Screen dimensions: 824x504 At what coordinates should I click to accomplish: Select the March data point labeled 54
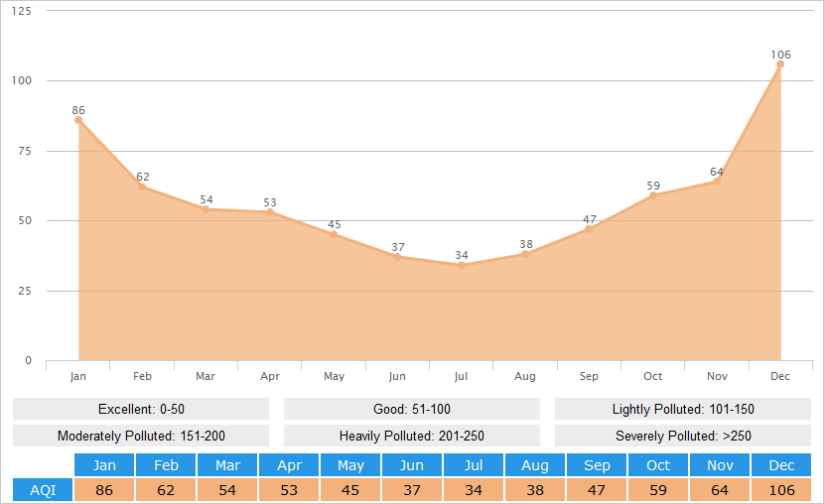coord(206,209)
